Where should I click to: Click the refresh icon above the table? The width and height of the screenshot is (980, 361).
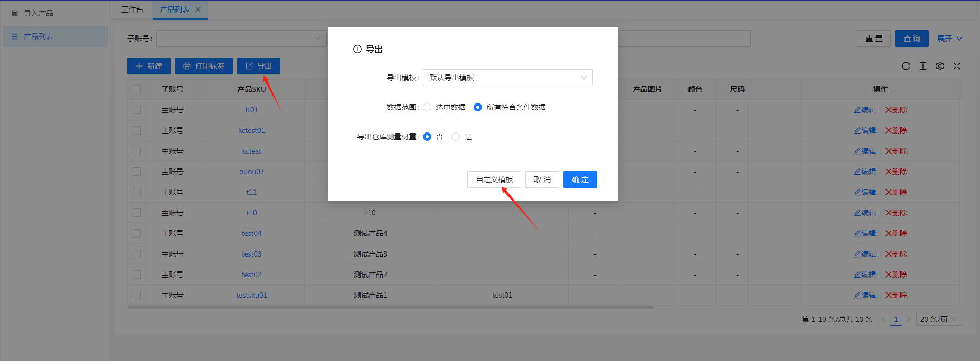point(906,66)
